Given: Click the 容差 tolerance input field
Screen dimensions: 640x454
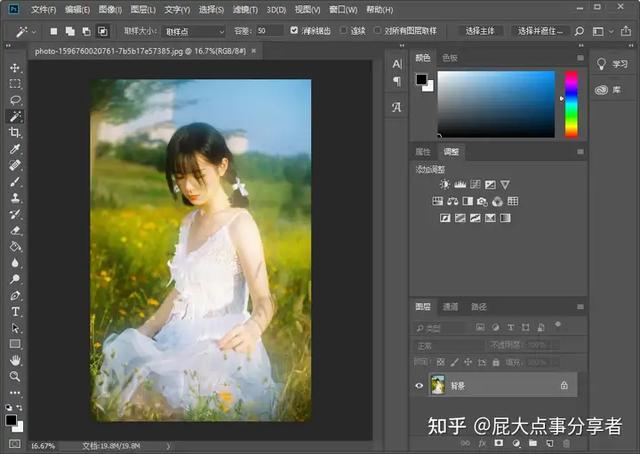Looking at the screenshot, I should pyautogui.click(x=269, y=31).
